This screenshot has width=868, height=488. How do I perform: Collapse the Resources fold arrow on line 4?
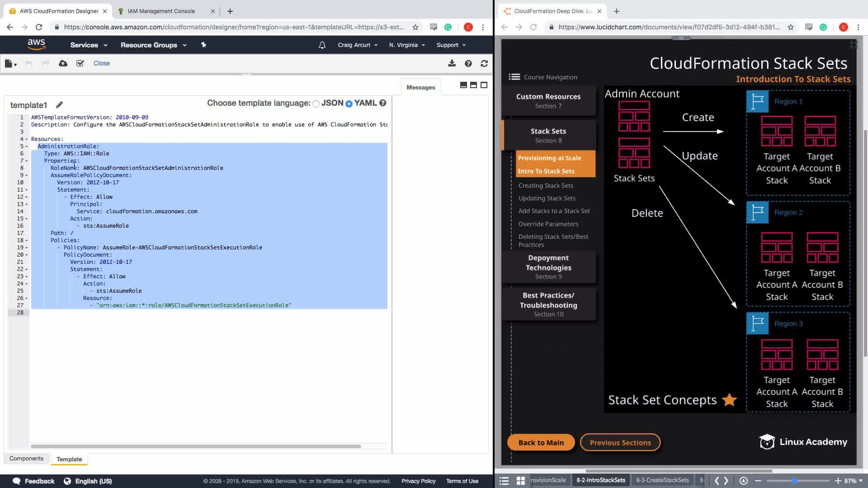pyautogui.click(x=26, y=139)
